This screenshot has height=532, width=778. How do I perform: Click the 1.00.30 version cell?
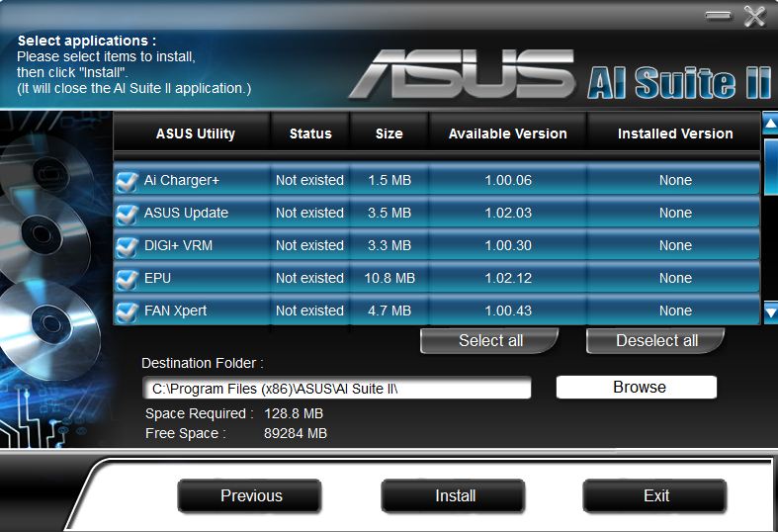point(508,245)
